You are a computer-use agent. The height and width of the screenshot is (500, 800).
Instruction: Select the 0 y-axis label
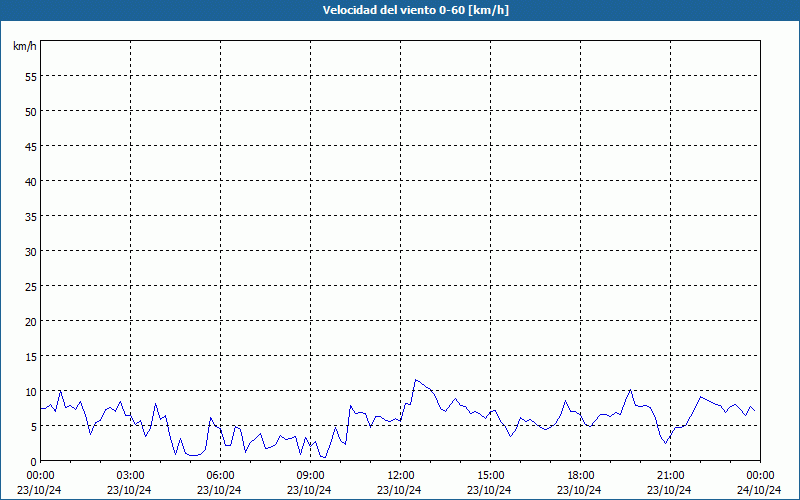(x=34, y=462)
